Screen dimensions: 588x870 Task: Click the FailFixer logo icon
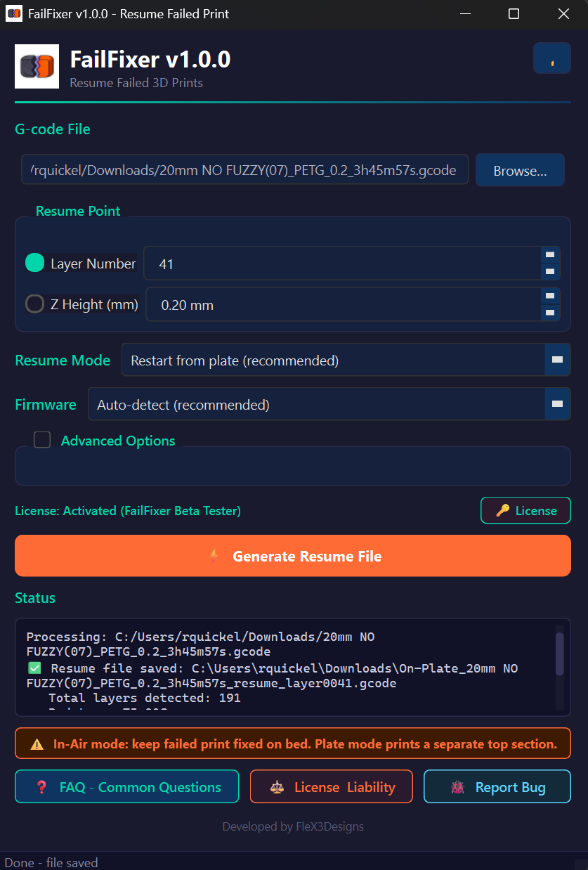tap(36, 66)
